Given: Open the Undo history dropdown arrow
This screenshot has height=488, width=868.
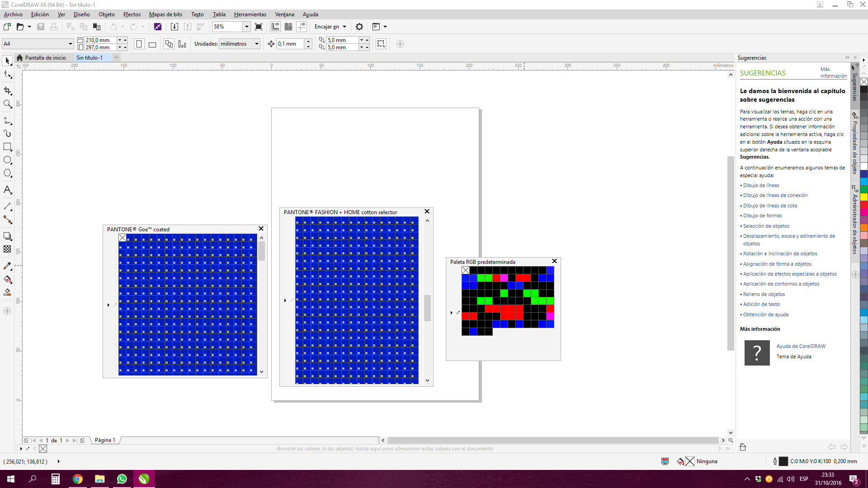Looking at the screenshot, I should tap(123, 27).
